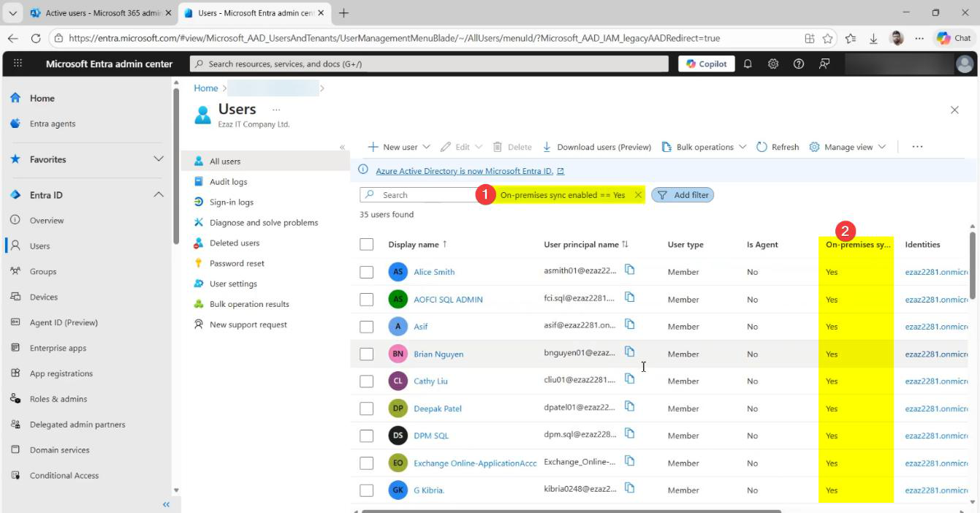
Task: Copy AOFCI SQL ADMIN's principal name
Action: (x=629, y=297)
